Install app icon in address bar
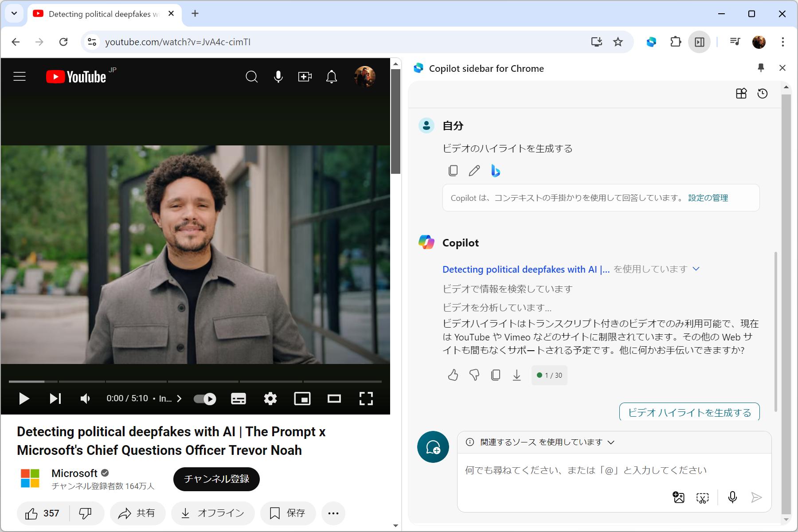 (597, 42)
